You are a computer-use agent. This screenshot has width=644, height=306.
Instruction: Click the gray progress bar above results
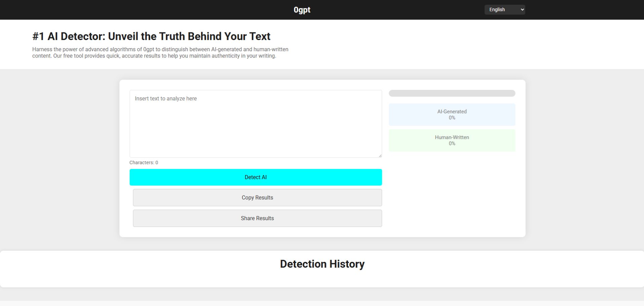coord(452,93)
